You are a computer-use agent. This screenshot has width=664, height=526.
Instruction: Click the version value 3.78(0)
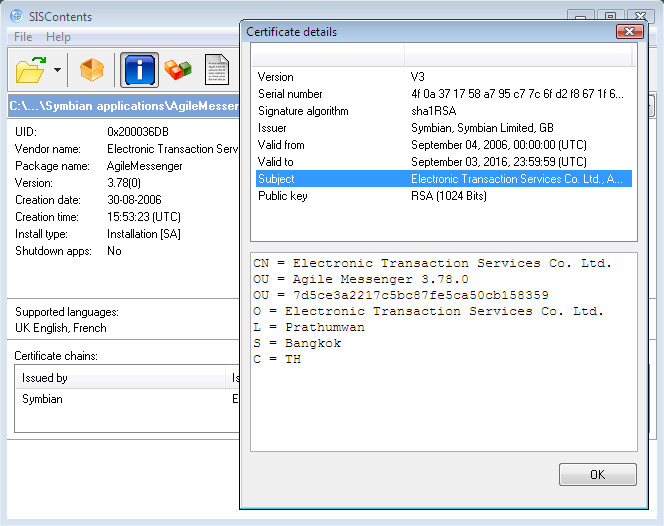124,183
